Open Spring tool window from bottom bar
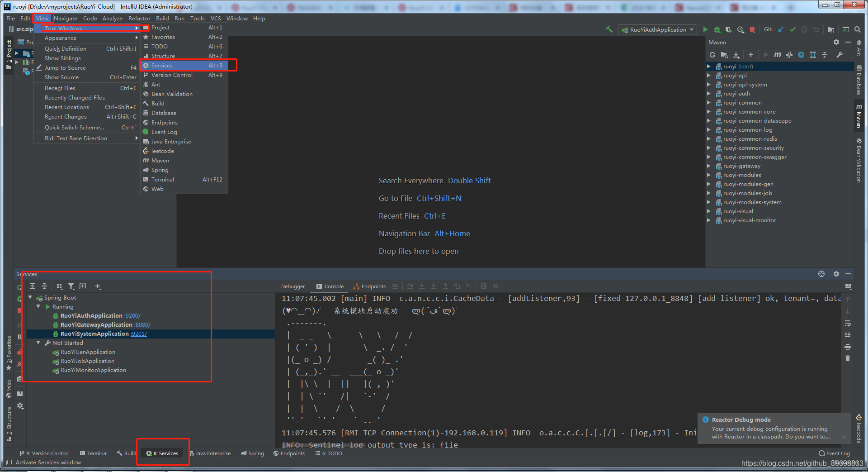The width and height of the screenshot is (868, 472). (x=253, y=453)
